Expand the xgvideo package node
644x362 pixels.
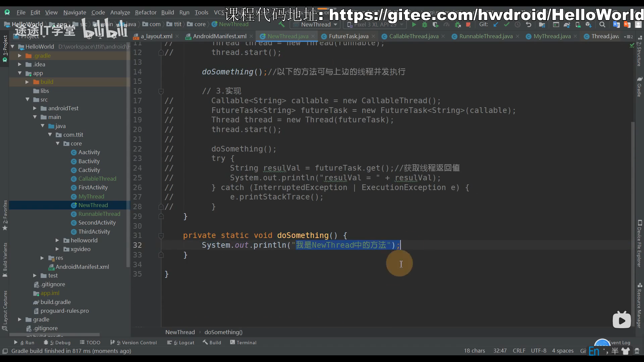(57, 249)
